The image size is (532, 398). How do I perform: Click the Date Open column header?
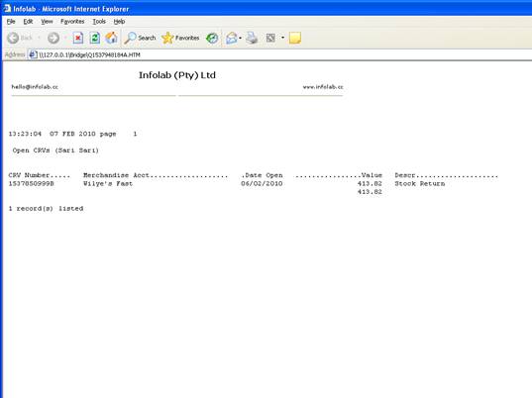(x=262, y=175)
